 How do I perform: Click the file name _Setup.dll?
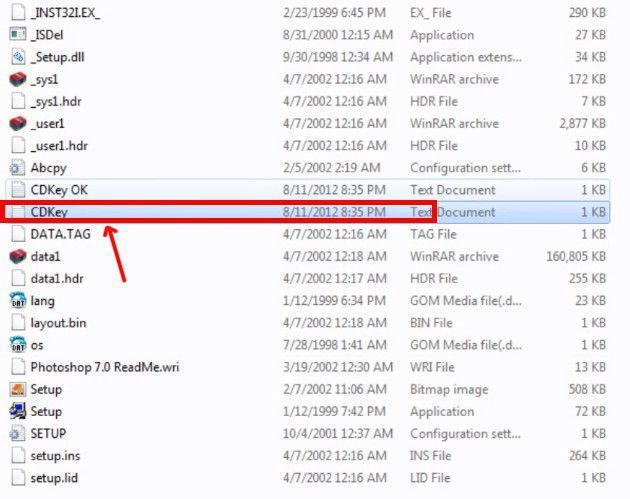[57, 57]
